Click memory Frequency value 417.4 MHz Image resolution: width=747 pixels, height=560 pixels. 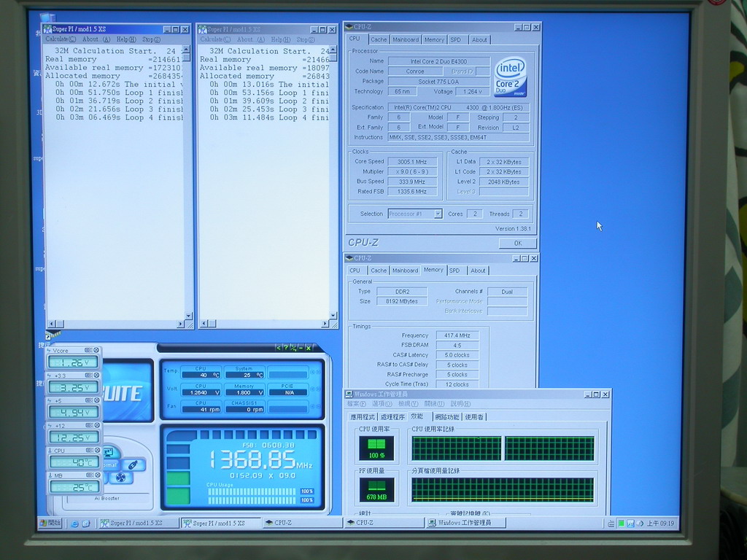[x=457, y=335]
